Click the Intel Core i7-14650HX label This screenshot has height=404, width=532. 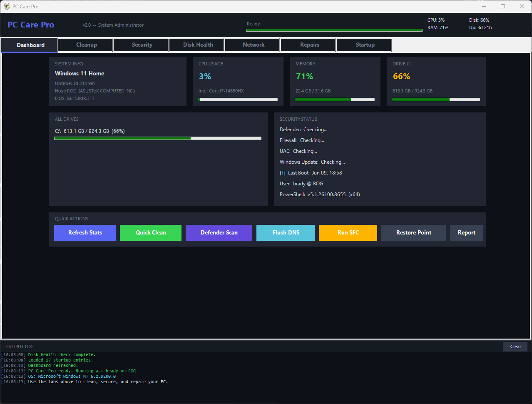[221, 91]
